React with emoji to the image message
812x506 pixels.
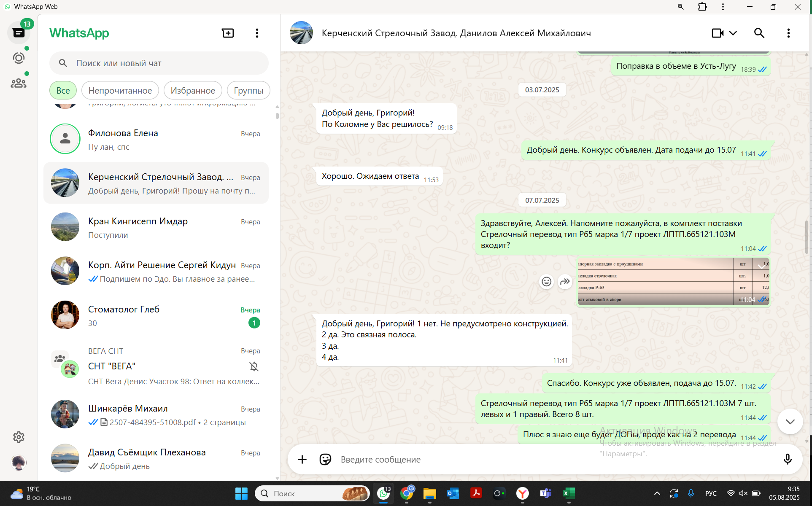tap(546, 281)
